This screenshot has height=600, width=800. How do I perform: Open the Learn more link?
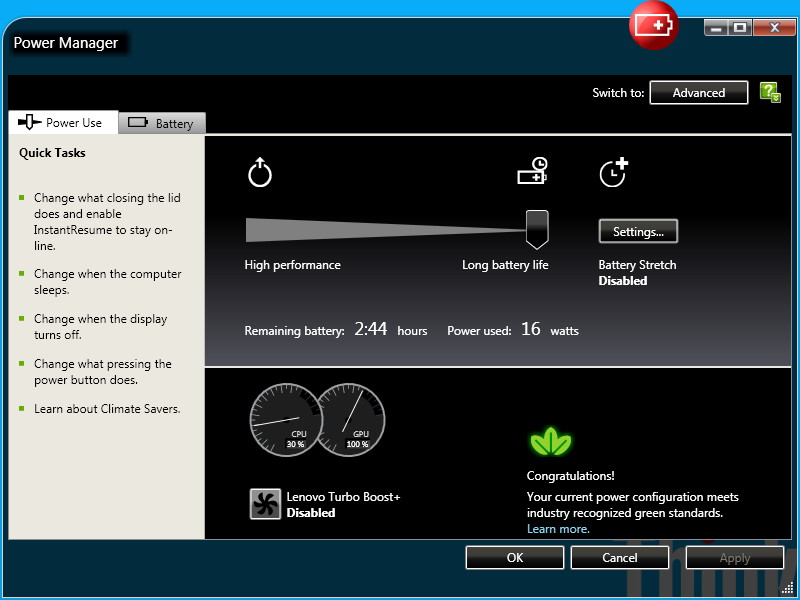coord(558,529)
